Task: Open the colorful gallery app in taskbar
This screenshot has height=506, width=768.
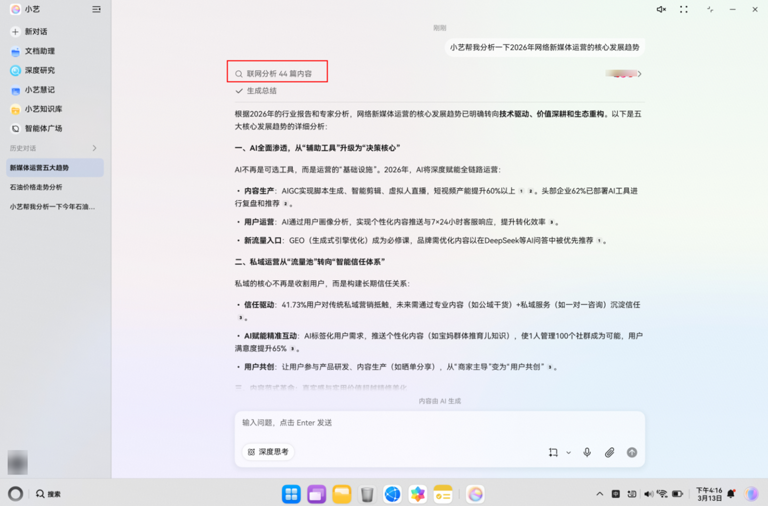Action: click(417, 494)
